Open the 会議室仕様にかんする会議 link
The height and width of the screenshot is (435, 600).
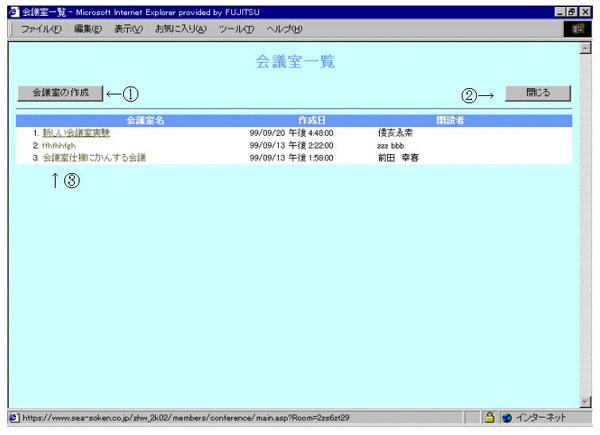click(94, 158)
